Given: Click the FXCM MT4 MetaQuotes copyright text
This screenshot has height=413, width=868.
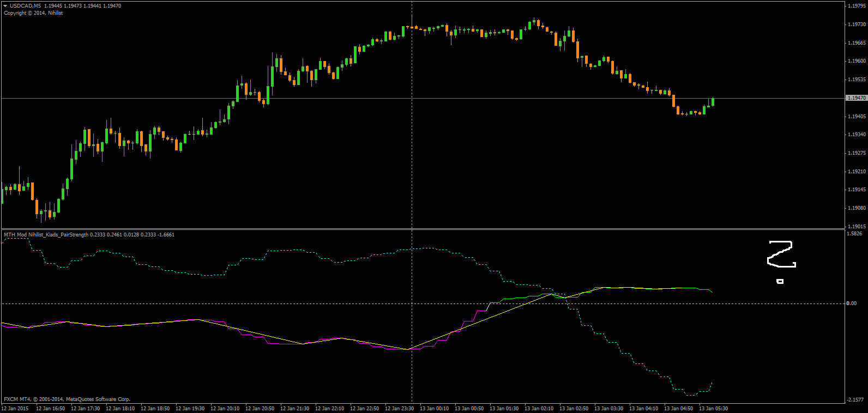Looking at the screenshot, I should pos(67,399).
